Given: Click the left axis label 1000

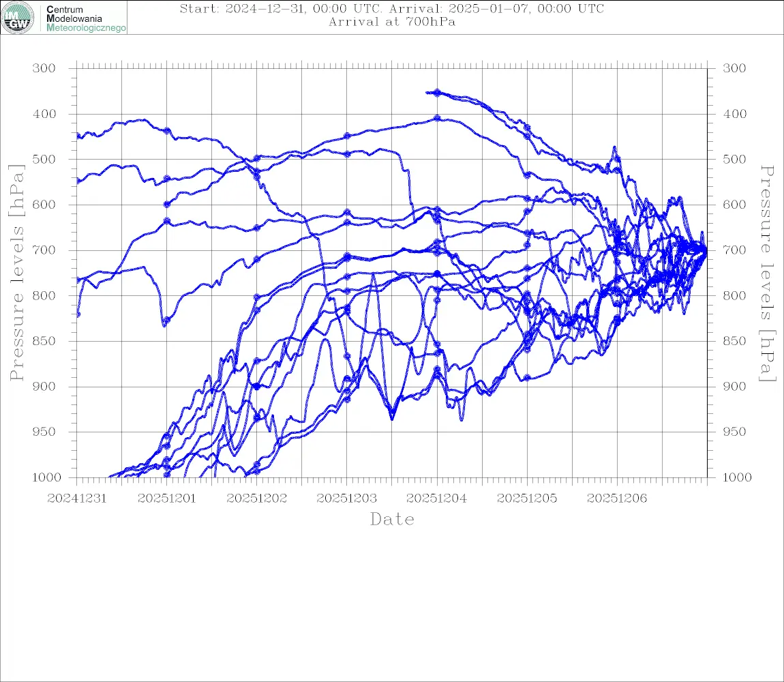Looking at the screenshot, I should (46, 477).
